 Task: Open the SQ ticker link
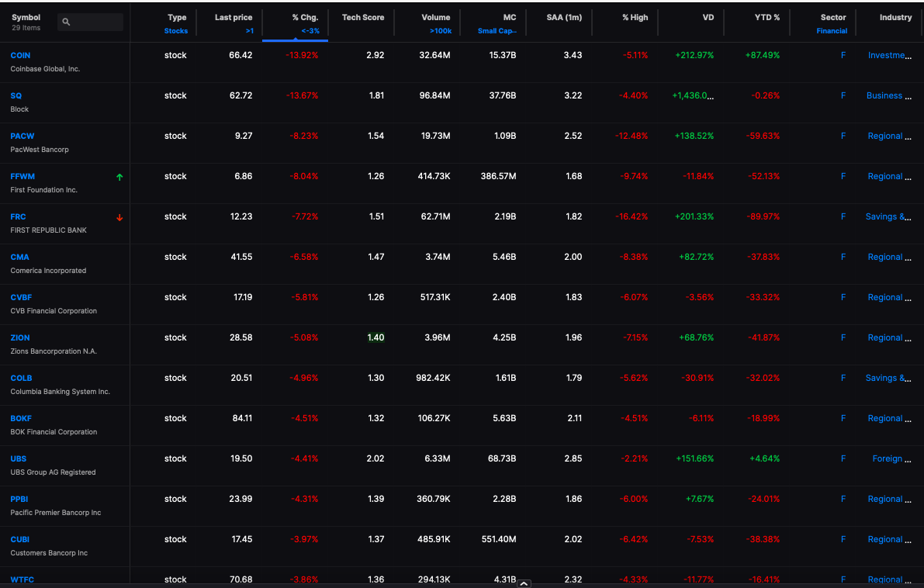(x=16, y=95)
